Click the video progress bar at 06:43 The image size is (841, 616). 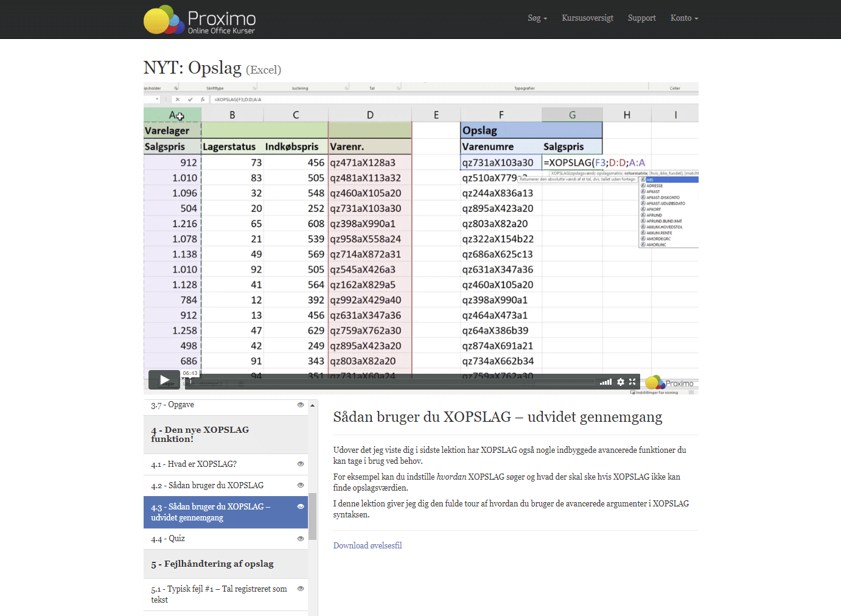pos(189,382)
